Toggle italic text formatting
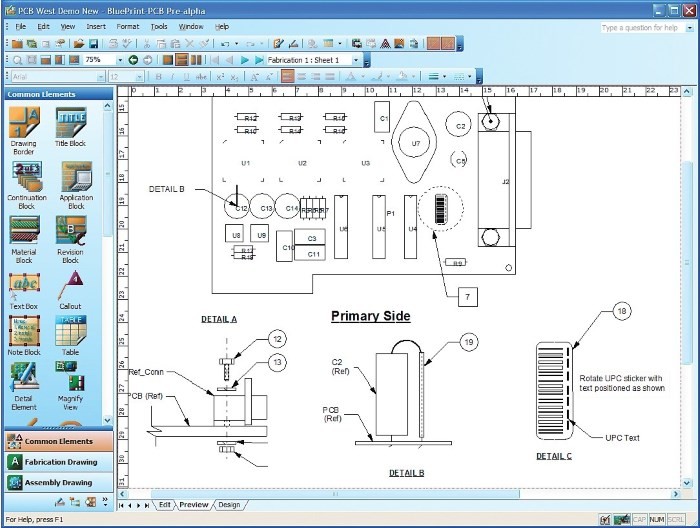 (x=172, y=76)
